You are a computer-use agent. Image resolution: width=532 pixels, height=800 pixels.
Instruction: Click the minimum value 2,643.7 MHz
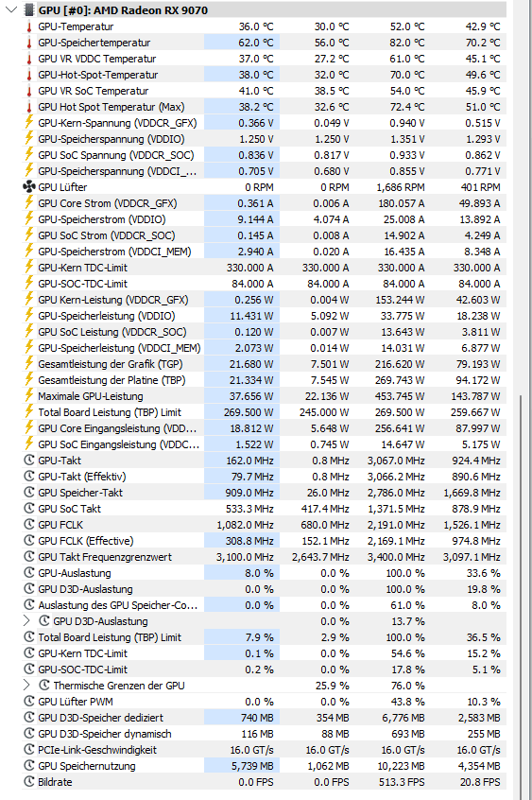320,557
